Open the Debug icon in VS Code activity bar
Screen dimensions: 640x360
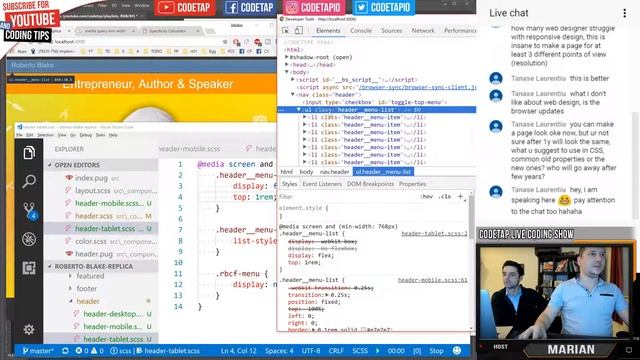29,239
